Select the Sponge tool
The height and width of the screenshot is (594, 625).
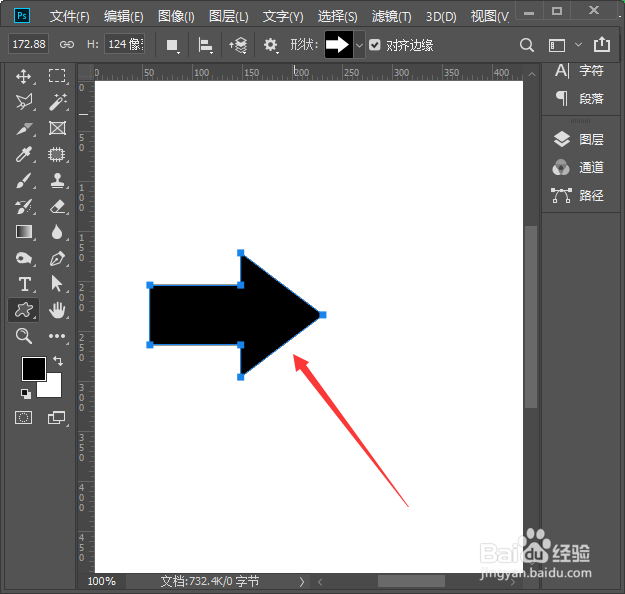click(24, 258)
